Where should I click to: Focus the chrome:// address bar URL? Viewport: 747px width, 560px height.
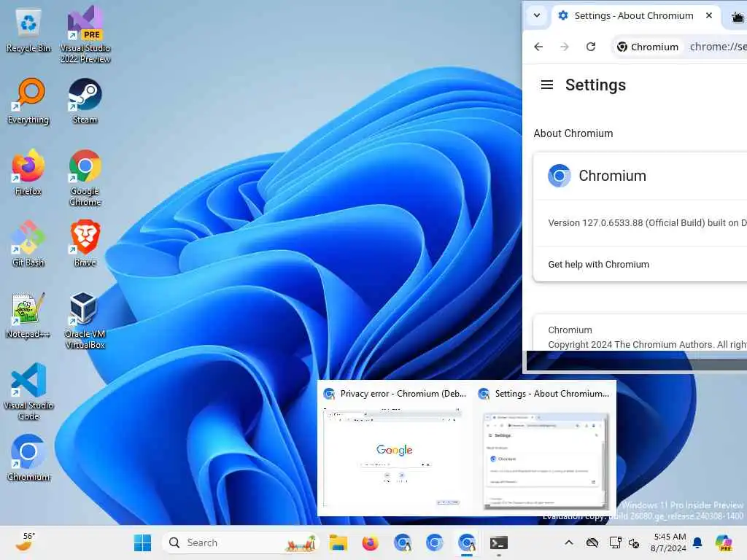click(x=718, y=47)
